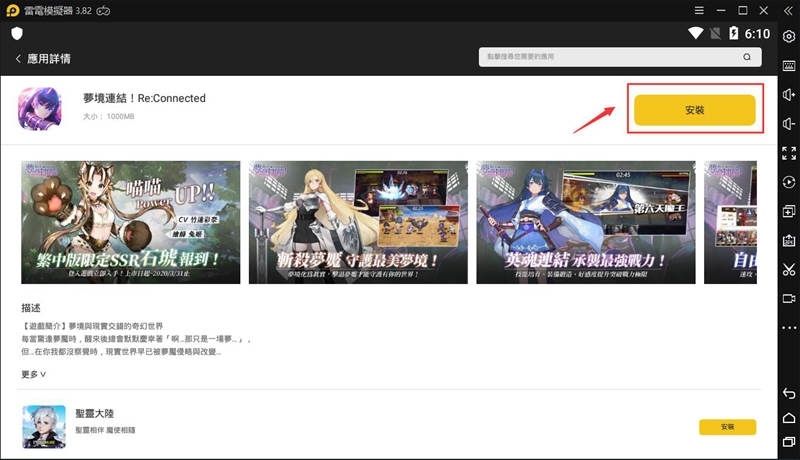Image resolution: width=800 pixels, height=460 pixels.
Task: Expand description with 更多
Action: [34, 374]
